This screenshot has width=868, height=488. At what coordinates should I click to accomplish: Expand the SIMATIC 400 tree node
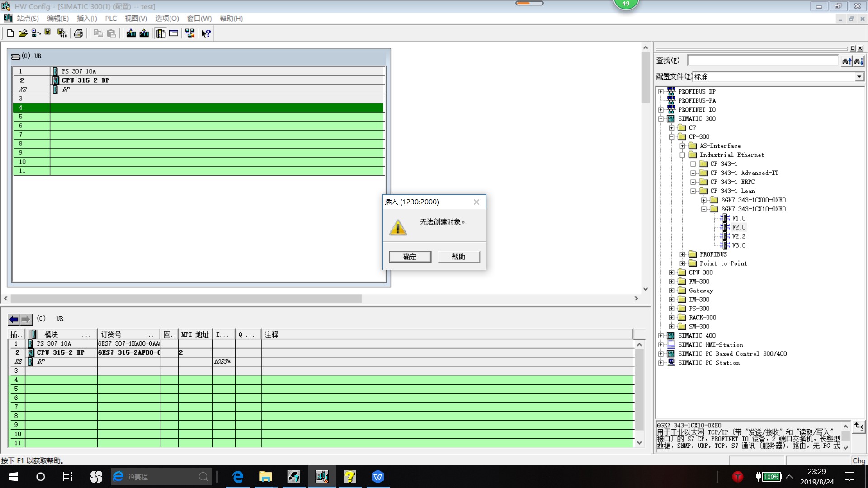661,336
